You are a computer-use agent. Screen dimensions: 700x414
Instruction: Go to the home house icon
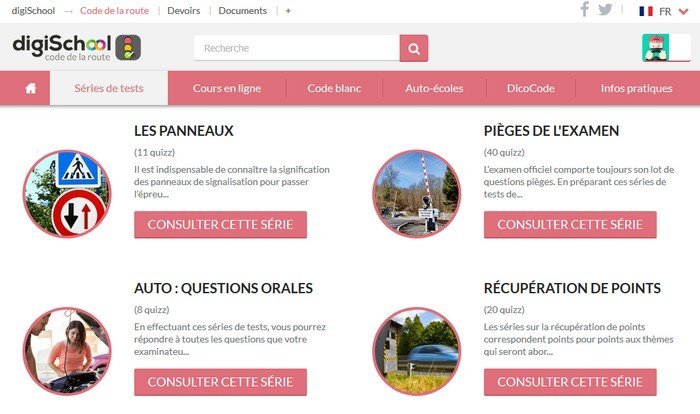tap(30, 88)
